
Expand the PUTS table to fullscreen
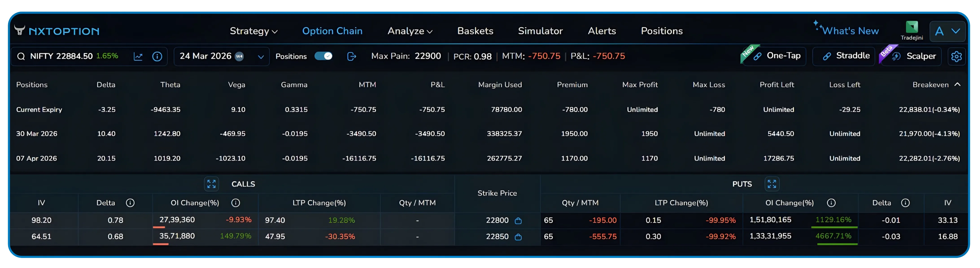tap(772, 184)
